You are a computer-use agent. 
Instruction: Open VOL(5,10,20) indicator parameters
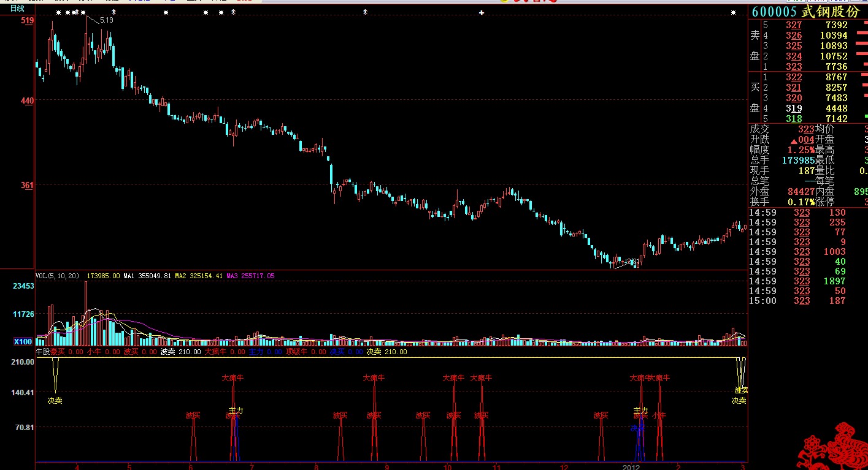pyautogui.click(x=58, y=276)
